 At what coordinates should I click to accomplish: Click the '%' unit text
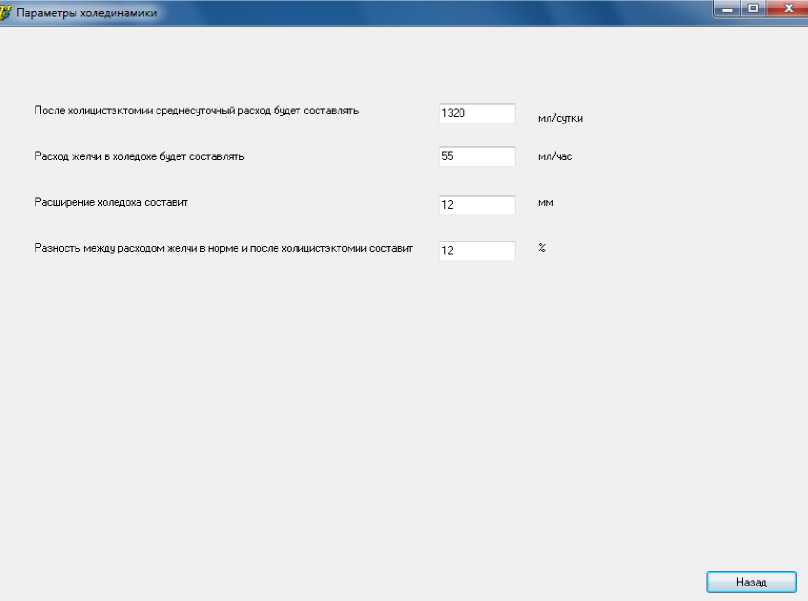[x=542, y=247]
